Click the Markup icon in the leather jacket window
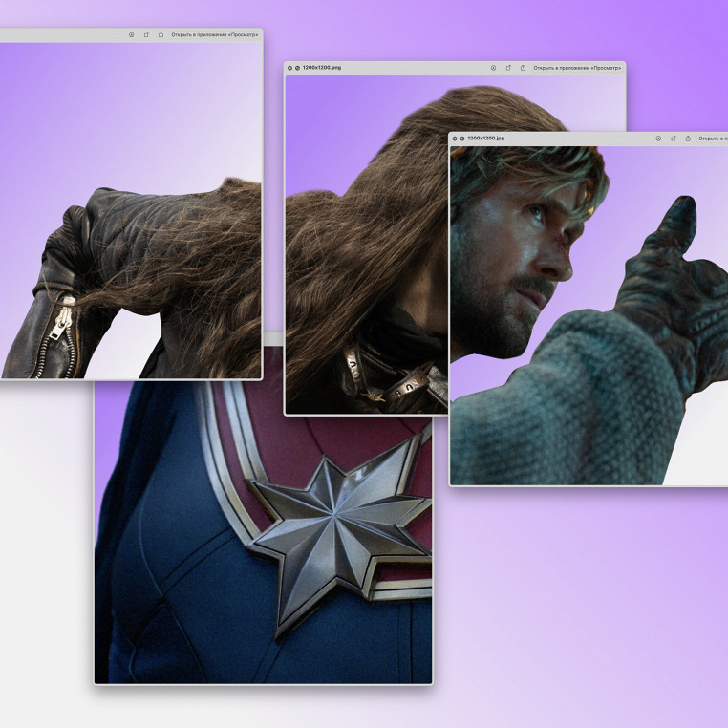The height and width of the screenshot is (728, 728). click(x=131, y=34)
